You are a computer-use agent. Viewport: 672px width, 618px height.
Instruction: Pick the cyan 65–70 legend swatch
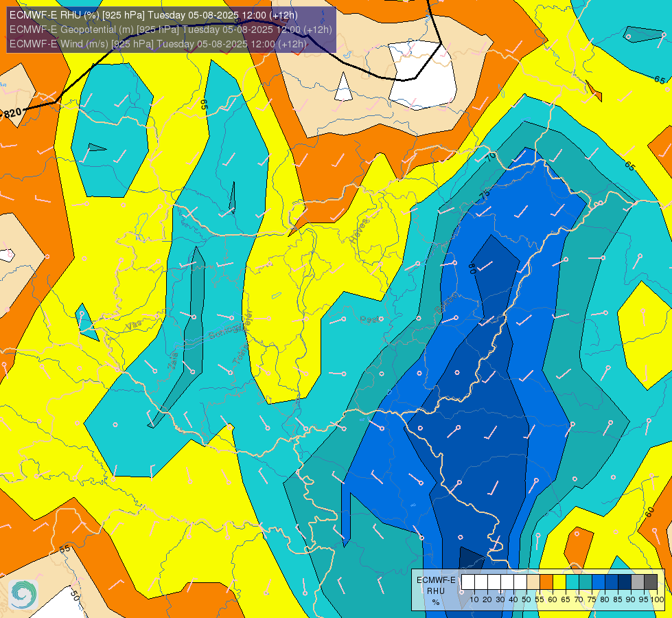(572, 582)
